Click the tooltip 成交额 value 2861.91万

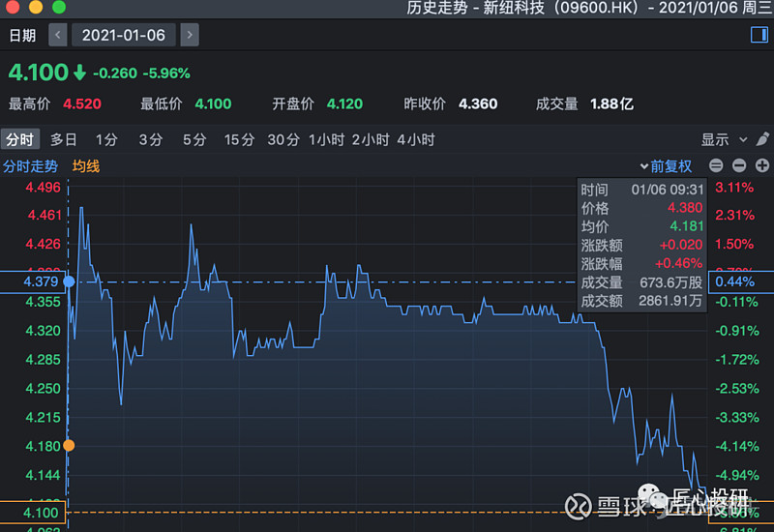pyautogui.click(x=670, y=301)
